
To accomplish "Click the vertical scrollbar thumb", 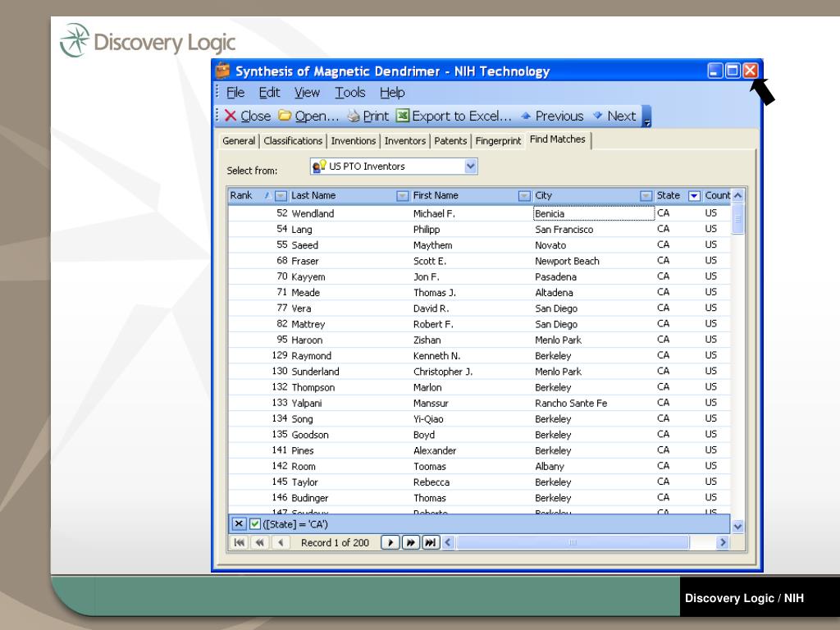I will (737, 218).
